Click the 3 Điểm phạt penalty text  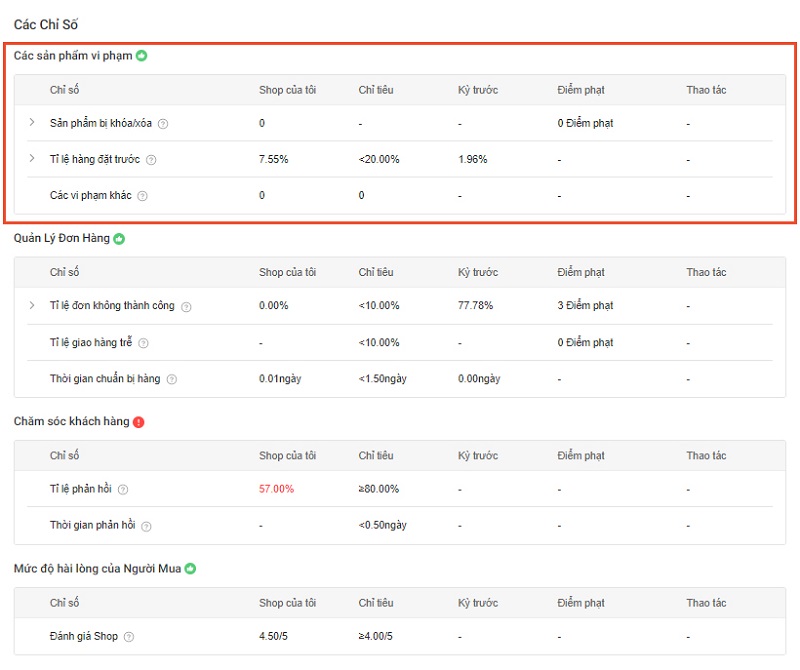click(585, 306)
